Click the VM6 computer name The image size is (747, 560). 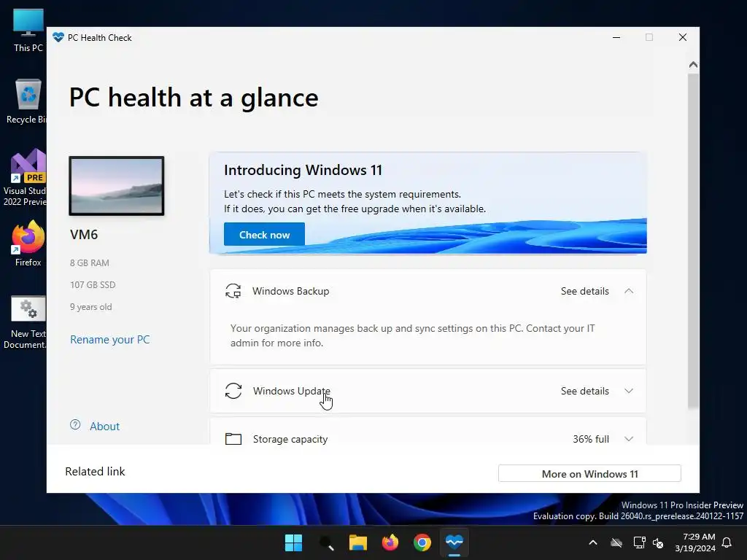[x=84, y=235]
